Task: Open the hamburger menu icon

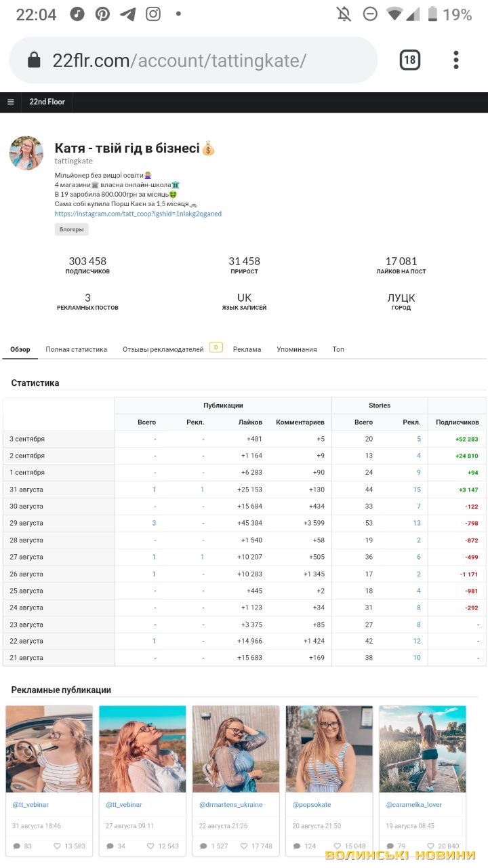Action: coord(10,102)
